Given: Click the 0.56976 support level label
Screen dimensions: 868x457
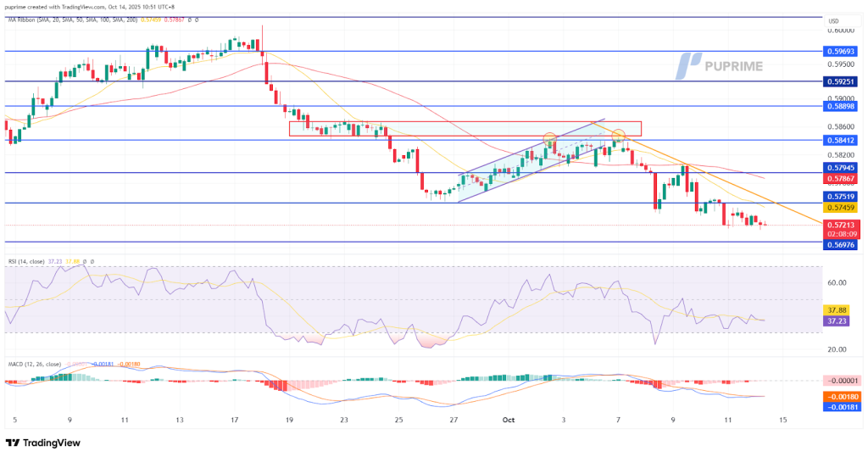Looking at the screenshot, I should pos(840,242).
